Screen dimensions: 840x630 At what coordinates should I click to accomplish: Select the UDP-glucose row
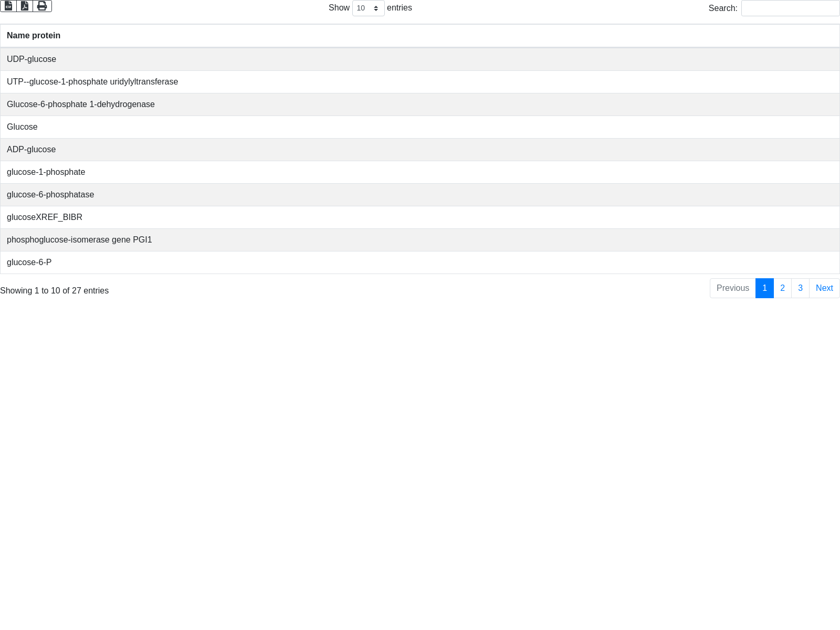pyautogui.click(x=31, y=59)
